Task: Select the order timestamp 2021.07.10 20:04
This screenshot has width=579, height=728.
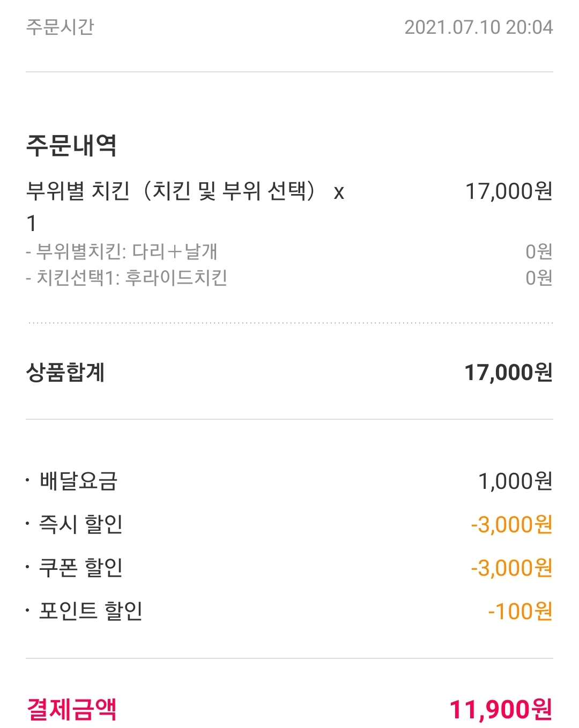Action: point(478,27)
